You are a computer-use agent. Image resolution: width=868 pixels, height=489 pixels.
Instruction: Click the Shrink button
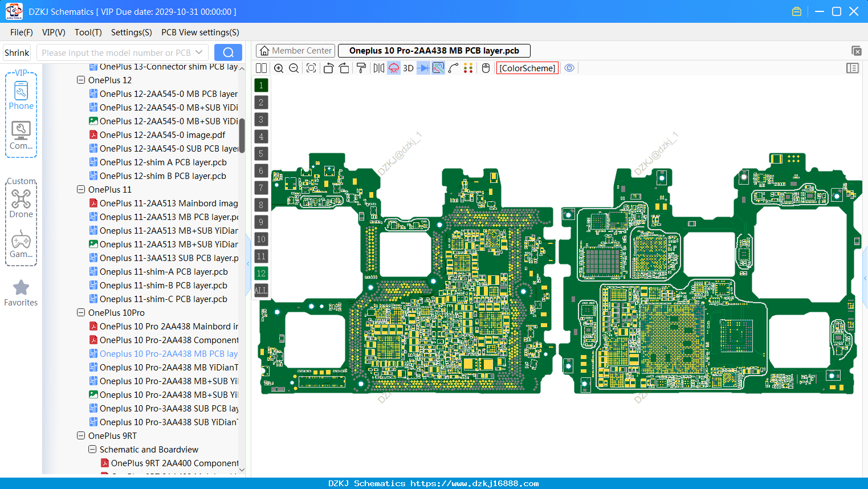17,52
